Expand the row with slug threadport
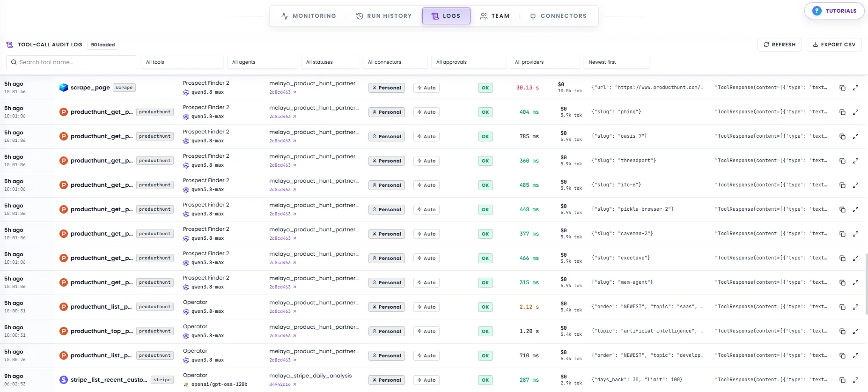This screenshot has height=392, width=868. click(x=855, y=161)
